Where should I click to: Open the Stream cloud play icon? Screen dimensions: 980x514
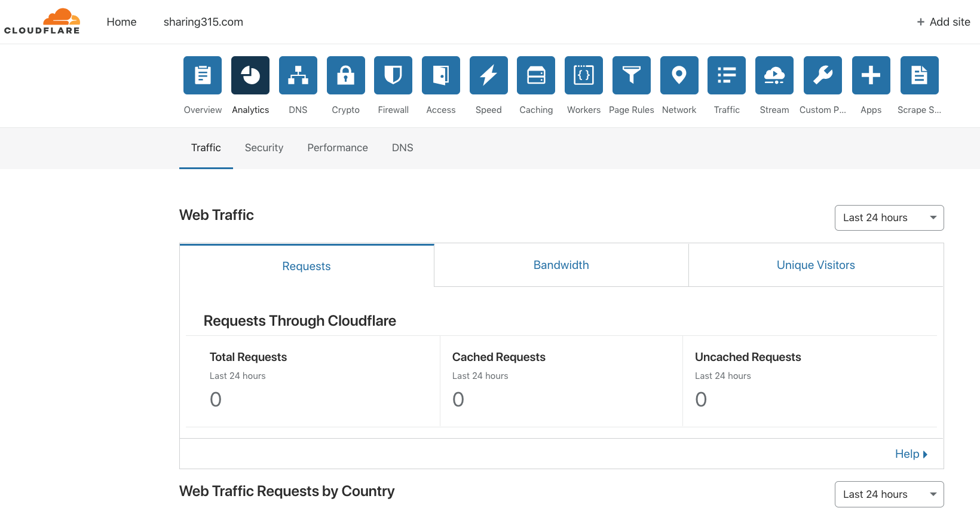tap(774, 75)
